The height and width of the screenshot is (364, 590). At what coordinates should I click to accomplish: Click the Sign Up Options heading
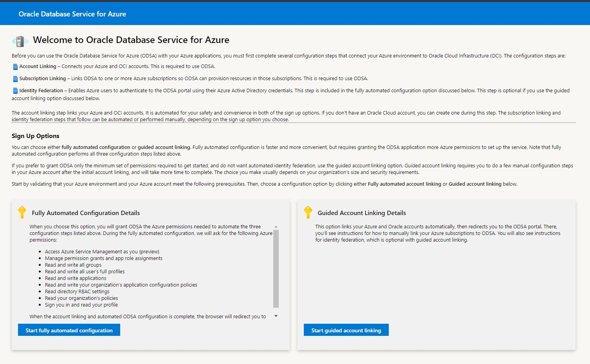(x=35, y=136)
